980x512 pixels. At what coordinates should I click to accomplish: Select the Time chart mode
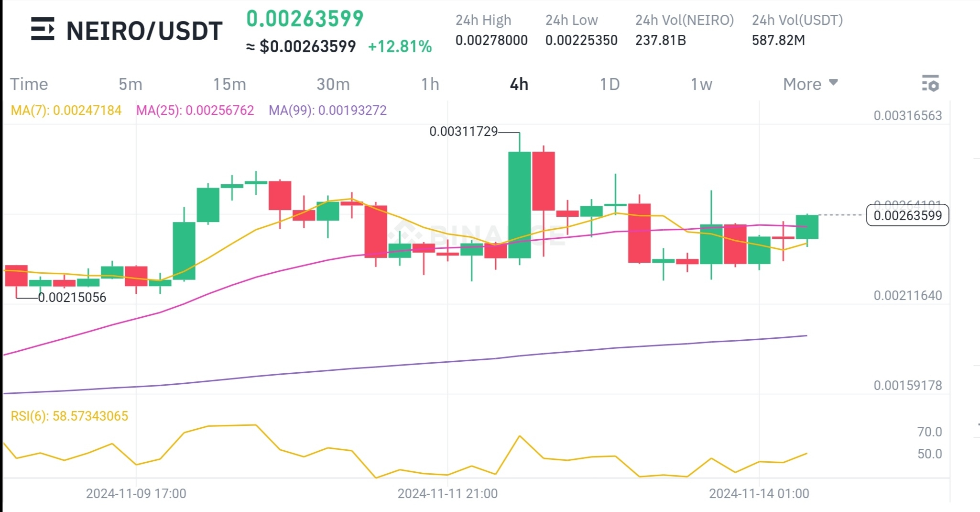pos(30,84)
